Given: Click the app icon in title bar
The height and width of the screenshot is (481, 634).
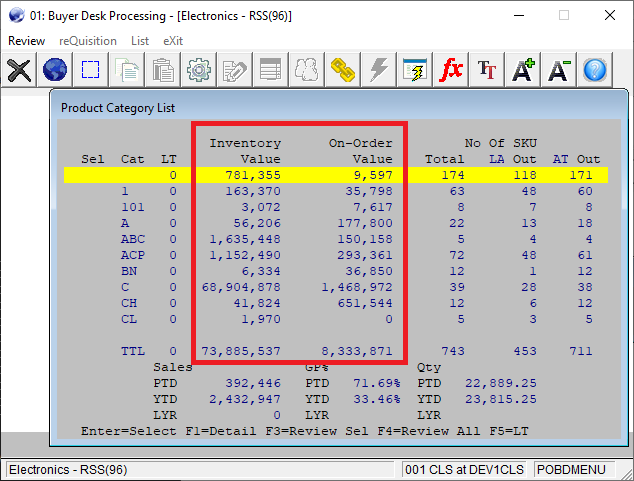Looking at the screenshot, I should [17, 15].
